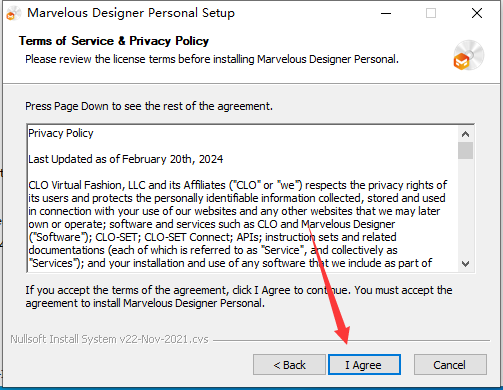Click the license scrollbar down arrow
503x390 pixels.
click(465, 264)
